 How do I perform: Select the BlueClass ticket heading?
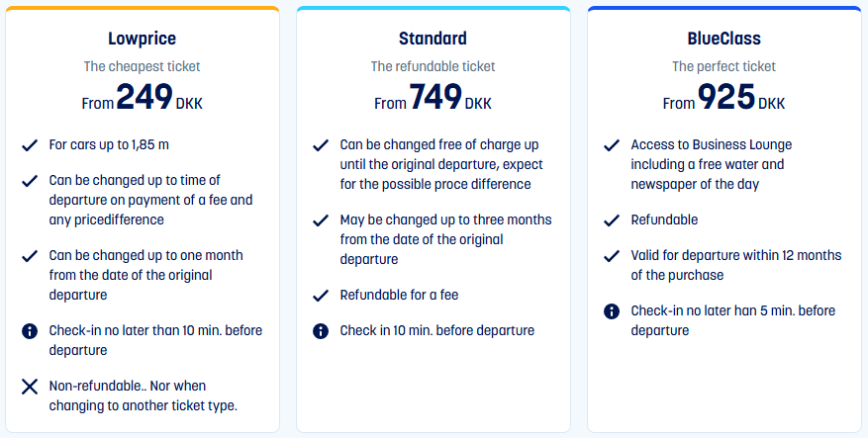tap(724, 39)
